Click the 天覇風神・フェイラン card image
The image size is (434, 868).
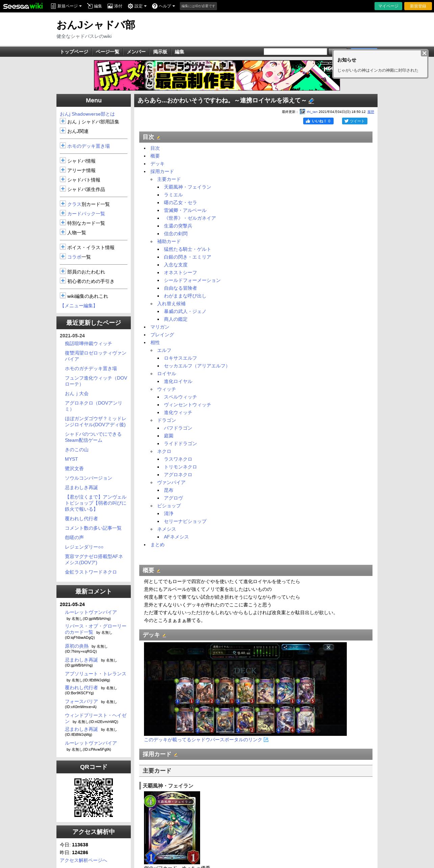[172, 828]
